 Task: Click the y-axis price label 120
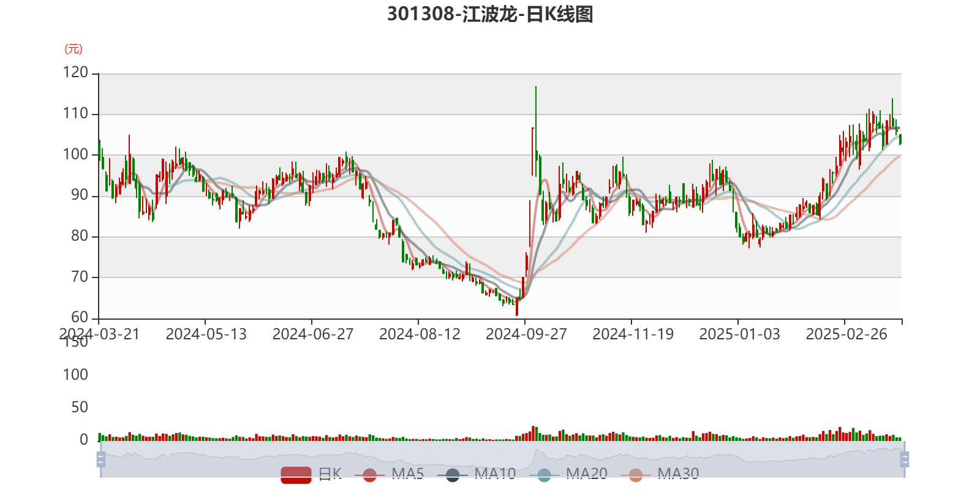75,73
